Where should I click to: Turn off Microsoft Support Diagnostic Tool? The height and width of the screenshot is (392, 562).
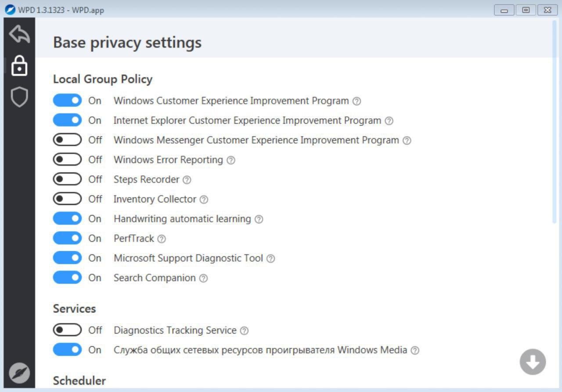coord(67,258)
